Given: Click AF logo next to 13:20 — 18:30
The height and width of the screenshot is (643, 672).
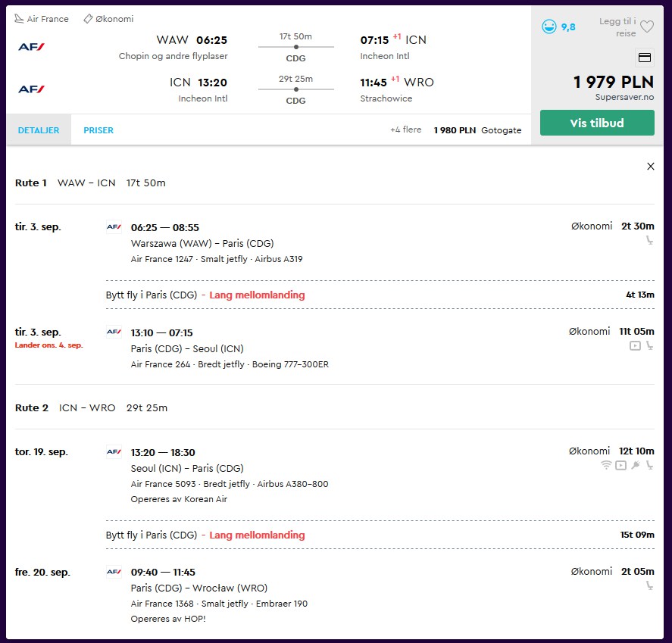Looking at the screenshot, I should pyautogui.click(x=114, y=452).
